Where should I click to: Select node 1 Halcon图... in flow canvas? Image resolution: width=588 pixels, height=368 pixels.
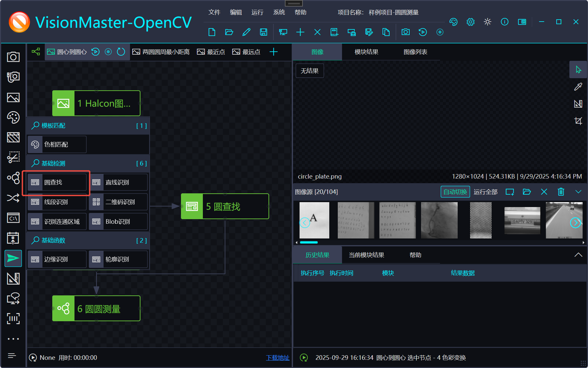pyautogui.click(x=96, y=103)
